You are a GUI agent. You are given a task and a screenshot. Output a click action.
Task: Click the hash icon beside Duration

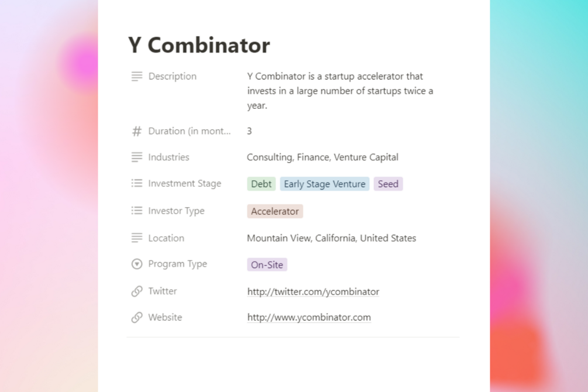pos(137,132)
